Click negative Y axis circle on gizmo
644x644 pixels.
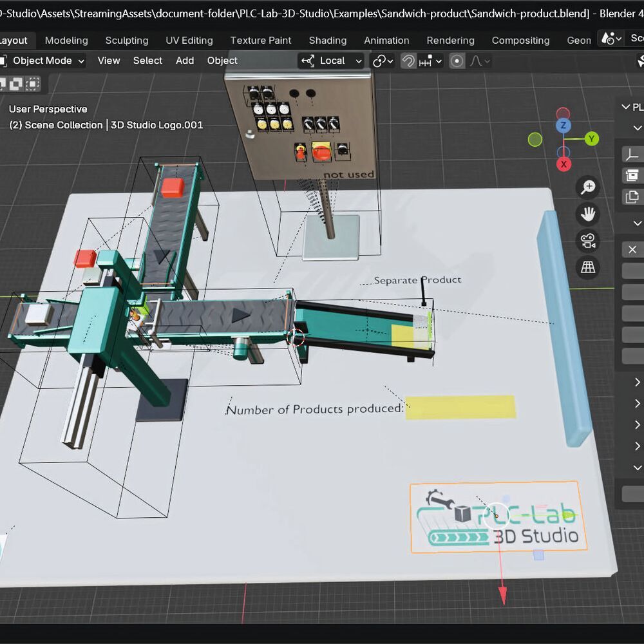pos(535,140)
